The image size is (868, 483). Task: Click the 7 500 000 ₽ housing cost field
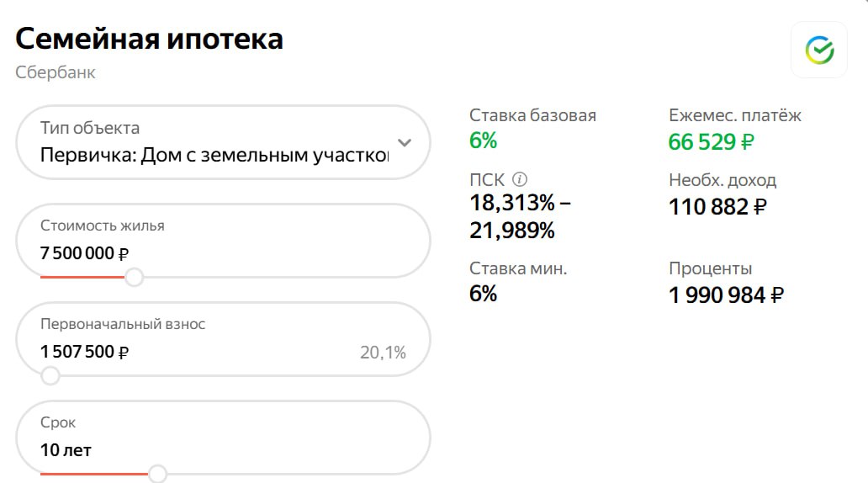pyautogui.click(x=84, y=253)
